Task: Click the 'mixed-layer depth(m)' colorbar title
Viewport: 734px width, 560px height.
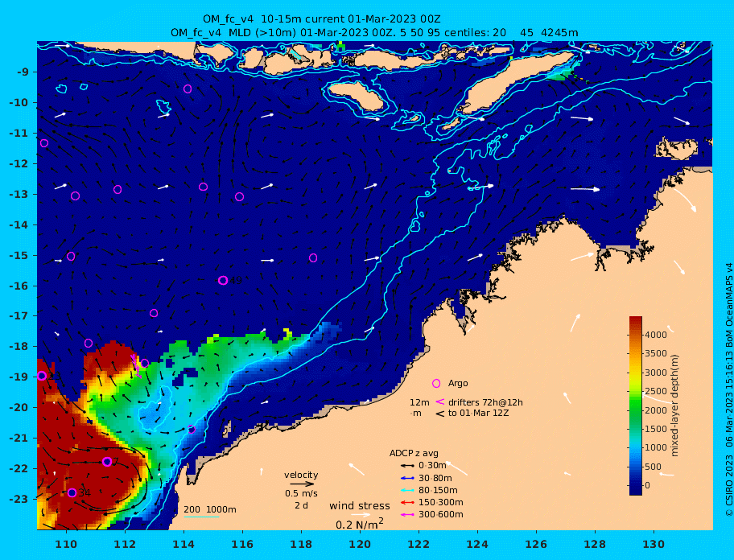Action: point(674,406)
